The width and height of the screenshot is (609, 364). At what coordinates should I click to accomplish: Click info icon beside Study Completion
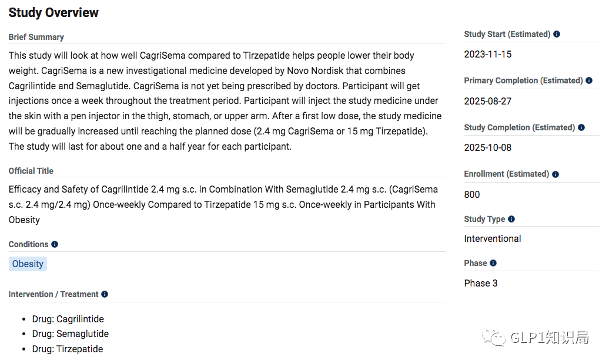point(581,127)
